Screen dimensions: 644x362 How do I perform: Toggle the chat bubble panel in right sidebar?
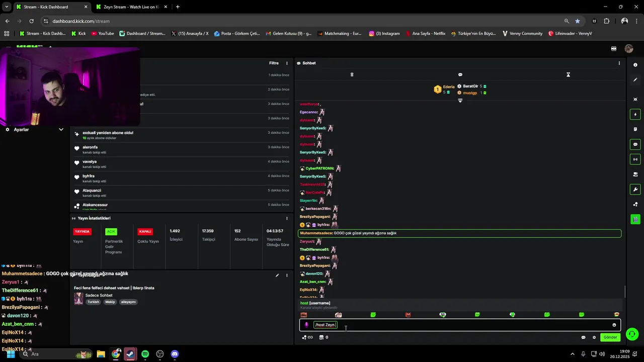[x=635, y=144]
